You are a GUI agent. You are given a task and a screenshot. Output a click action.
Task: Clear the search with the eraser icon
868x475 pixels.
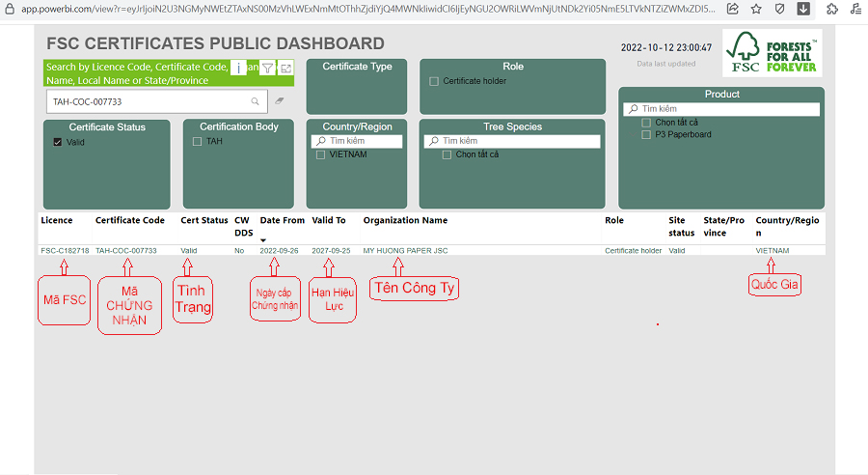[280, 101]
